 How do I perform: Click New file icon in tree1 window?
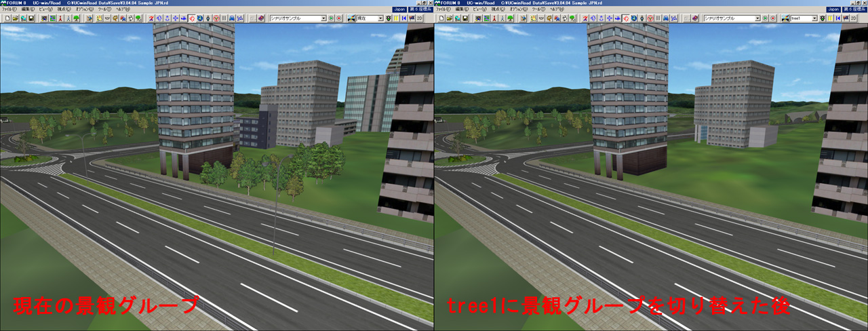[441, 18]
